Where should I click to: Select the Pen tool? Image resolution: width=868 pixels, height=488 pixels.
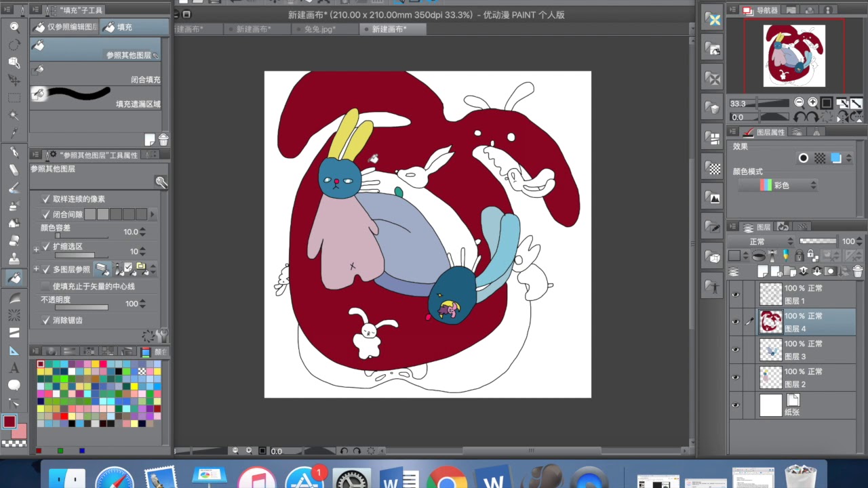[14, 152]
